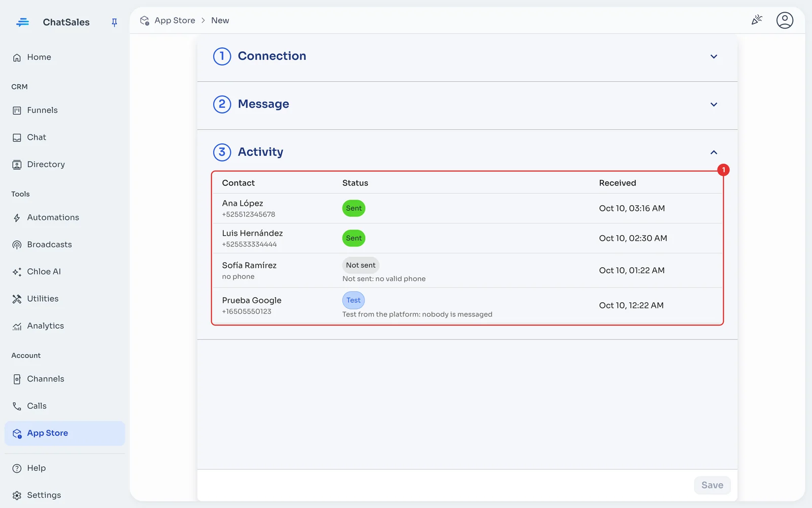Click the Utilities tools icon

(17, 299)
